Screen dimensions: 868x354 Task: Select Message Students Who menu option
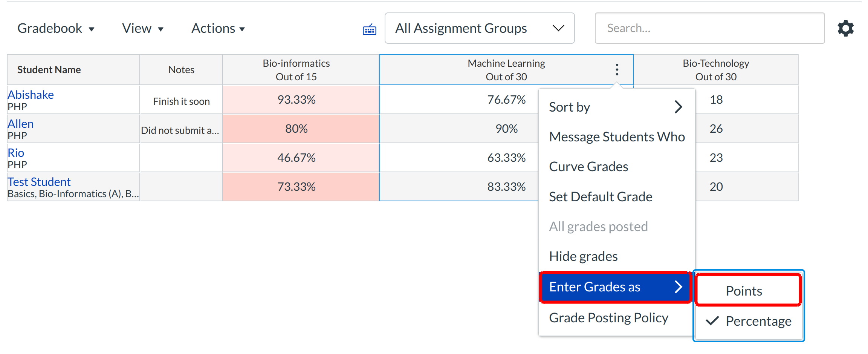616,137
